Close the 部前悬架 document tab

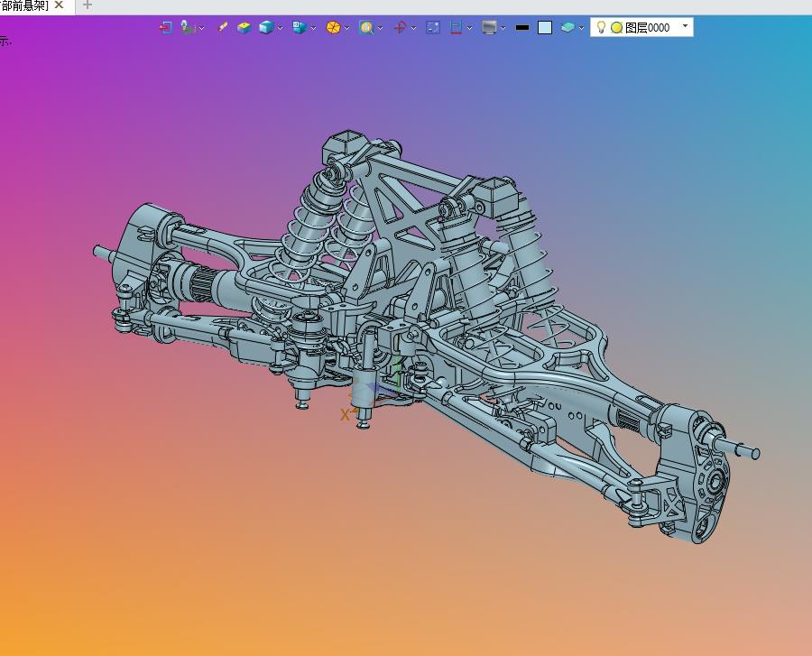point(59,5)
